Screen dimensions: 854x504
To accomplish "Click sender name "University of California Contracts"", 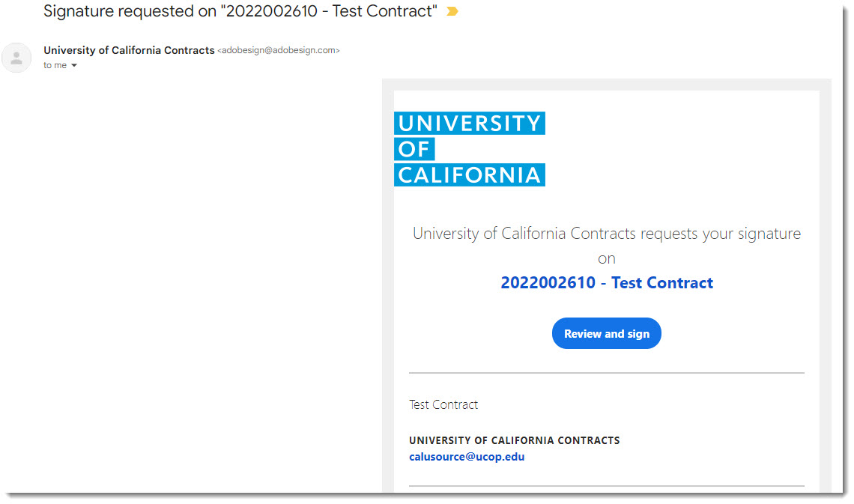I will (x=129, y=50).
